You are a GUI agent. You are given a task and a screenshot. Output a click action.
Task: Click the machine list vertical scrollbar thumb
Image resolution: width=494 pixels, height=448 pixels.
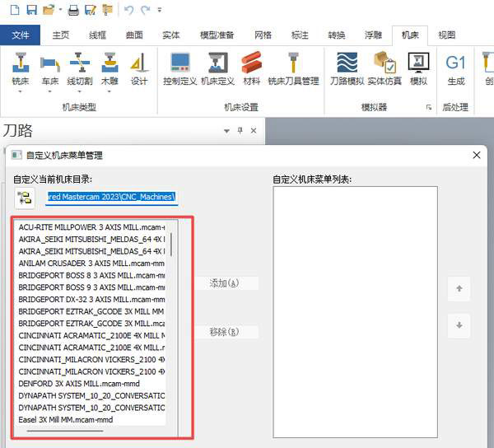click(x=171, y=244)
